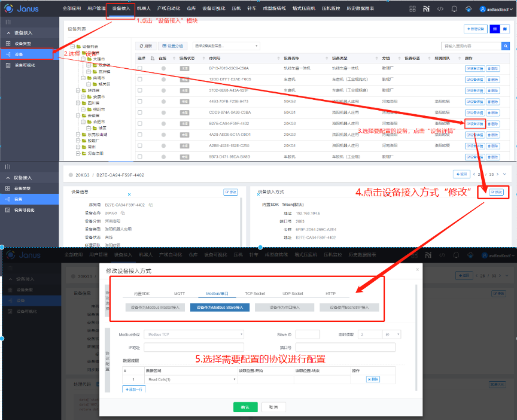Delete device 50KG2 using its 删除 button
Image resolution: width=517 pixels, height=420 pixels.
click(x=493, y=102)
